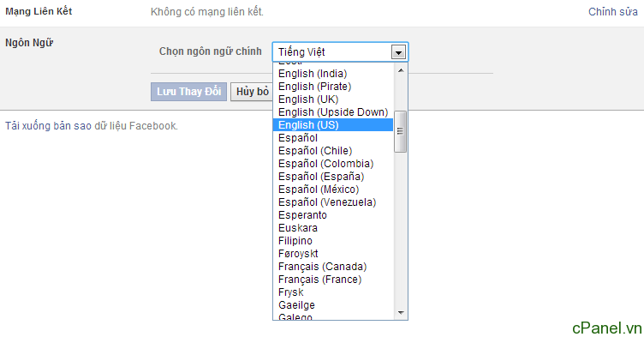Open Tải xuống bản sao data link
Screen dimensions: 644x337
(x=91, y=126)
